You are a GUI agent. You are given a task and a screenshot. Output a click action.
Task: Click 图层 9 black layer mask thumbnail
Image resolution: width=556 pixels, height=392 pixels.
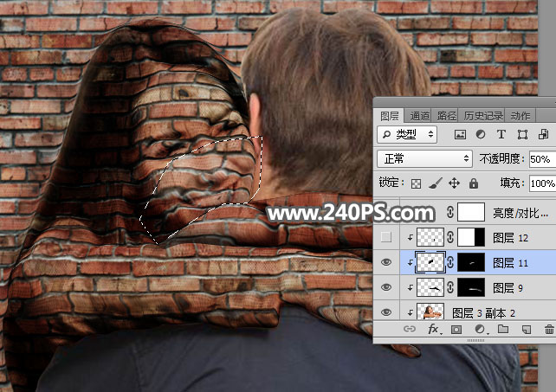click(471, 287)
